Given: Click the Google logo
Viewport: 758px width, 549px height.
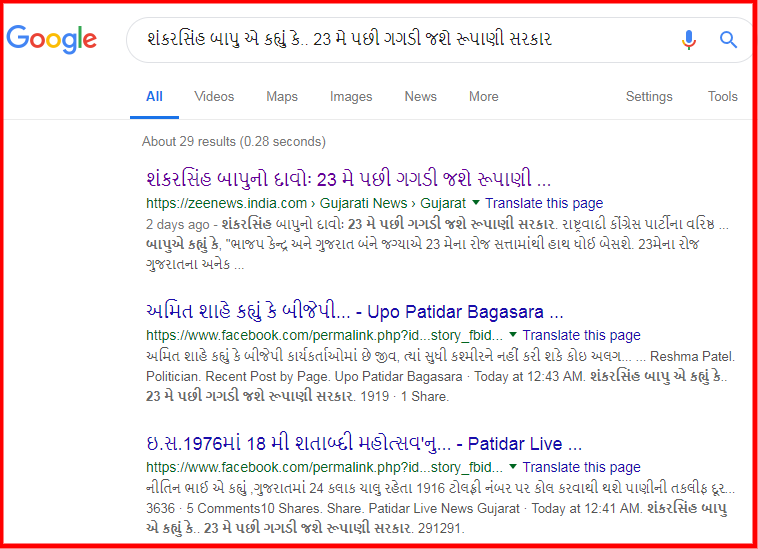Looking at the screenshot, I should 51,39.
